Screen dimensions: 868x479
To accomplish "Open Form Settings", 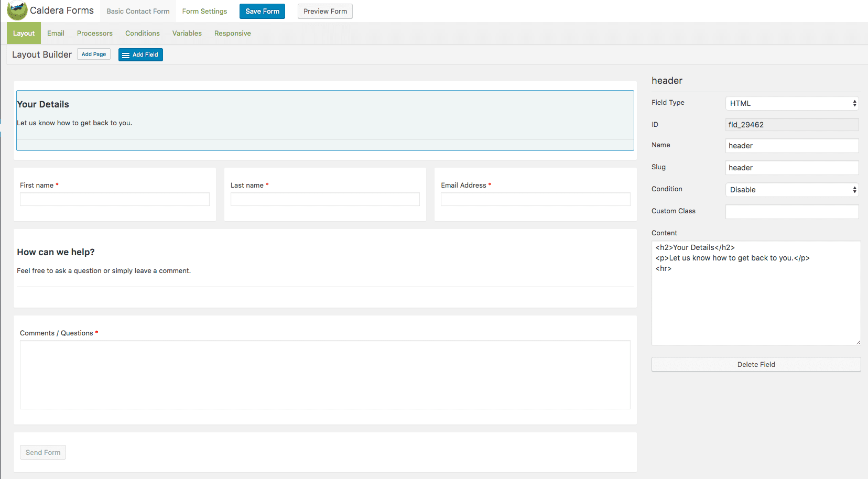I will [204, 11].
